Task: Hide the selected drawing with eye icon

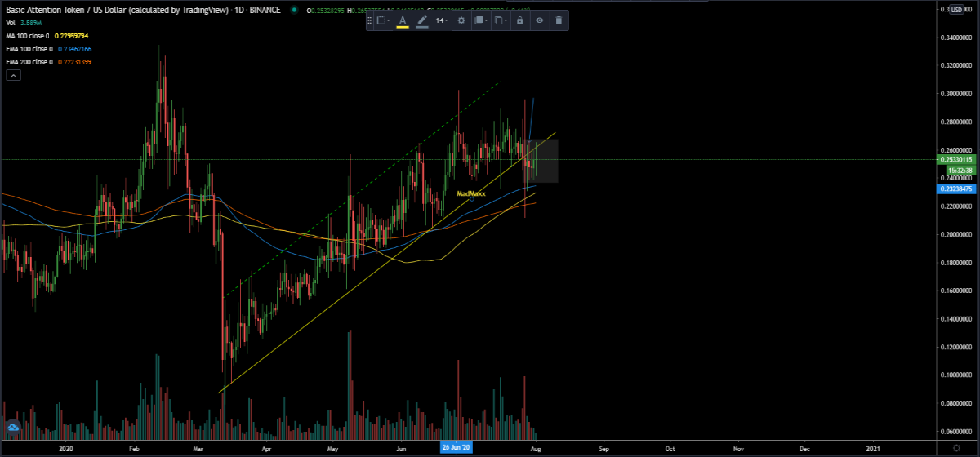Action: (539, 20)
